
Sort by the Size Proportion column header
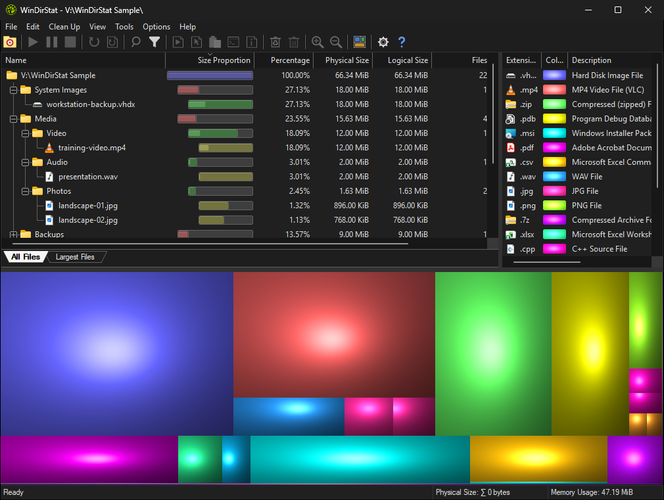click(210, 60)
